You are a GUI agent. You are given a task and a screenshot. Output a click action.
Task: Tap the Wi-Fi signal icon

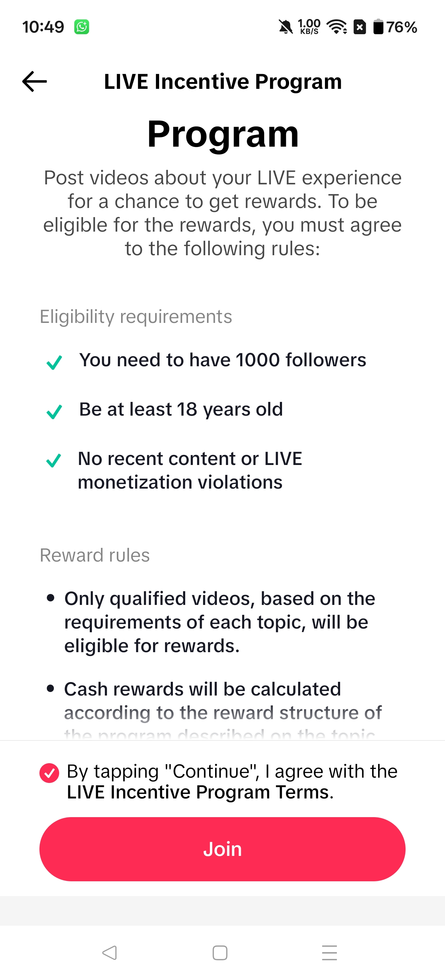(337, 27)
